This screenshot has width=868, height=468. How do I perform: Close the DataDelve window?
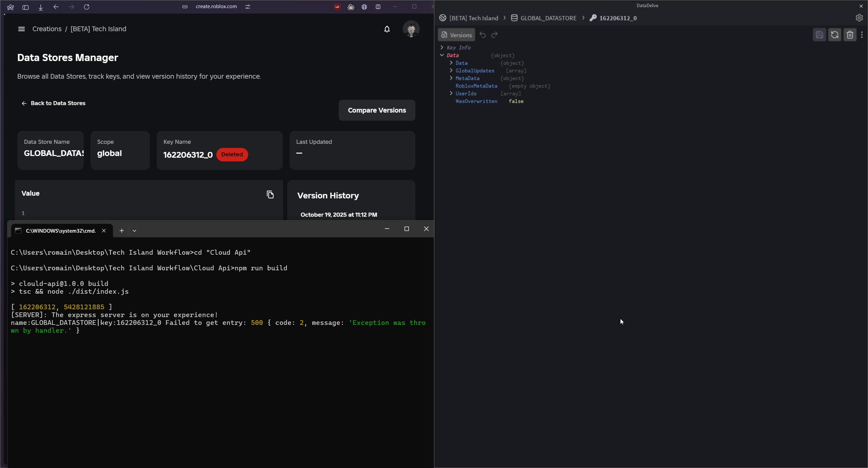[861, 6]
